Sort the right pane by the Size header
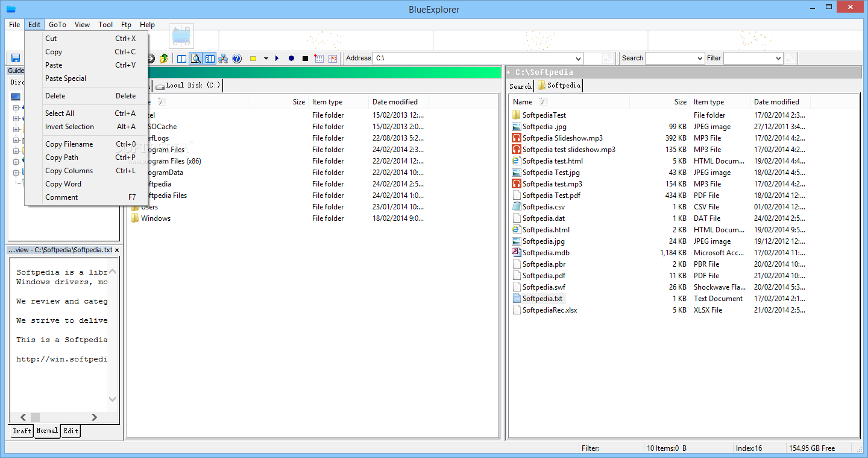 click(x=659, y=102)
